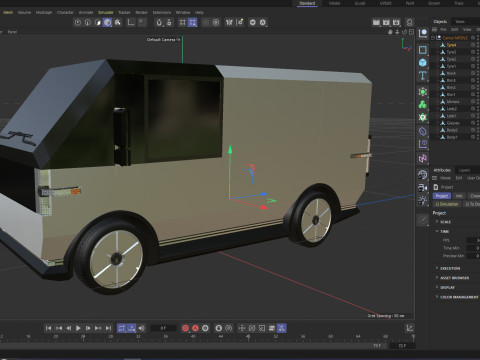Select Leds2 in the object tree

click(x=451, y=109)
